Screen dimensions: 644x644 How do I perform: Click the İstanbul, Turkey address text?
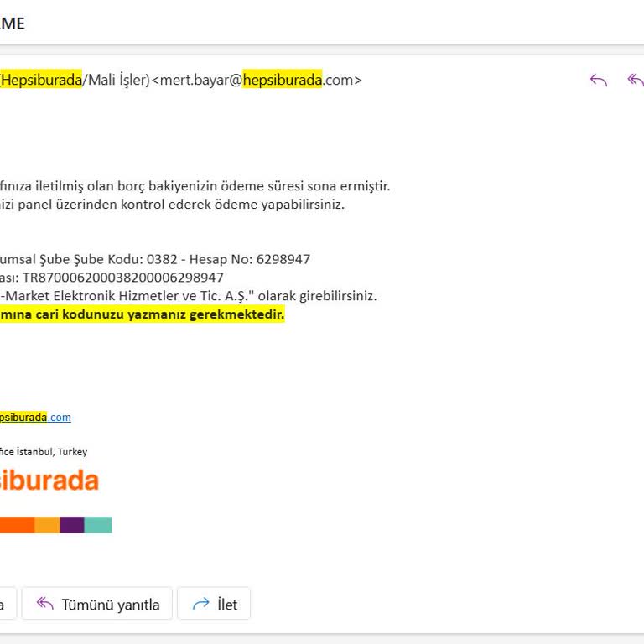[x=52, y=452]
